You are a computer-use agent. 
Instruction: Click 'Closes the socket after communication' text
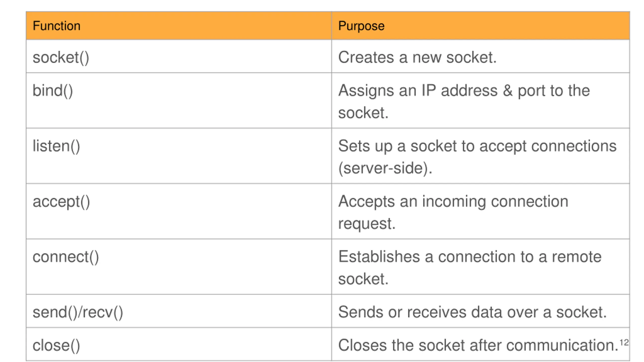[478, 345]
